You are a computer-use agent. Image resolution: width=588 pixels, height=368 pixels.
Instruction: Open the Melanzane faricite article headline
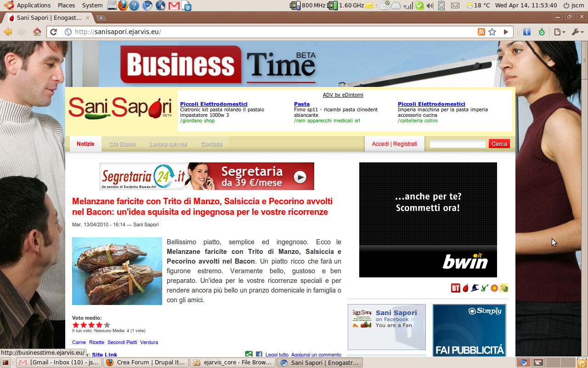point(202,207)
